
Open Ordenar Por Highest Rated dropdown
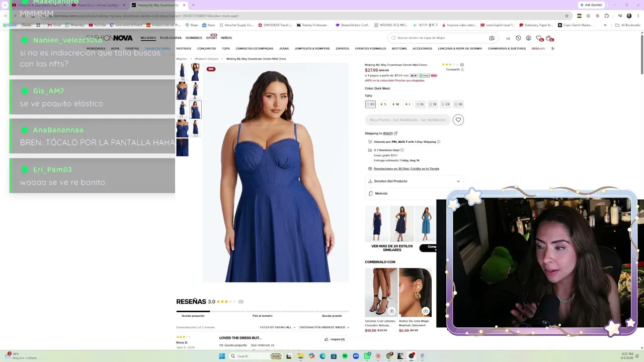tap(324, 327)
